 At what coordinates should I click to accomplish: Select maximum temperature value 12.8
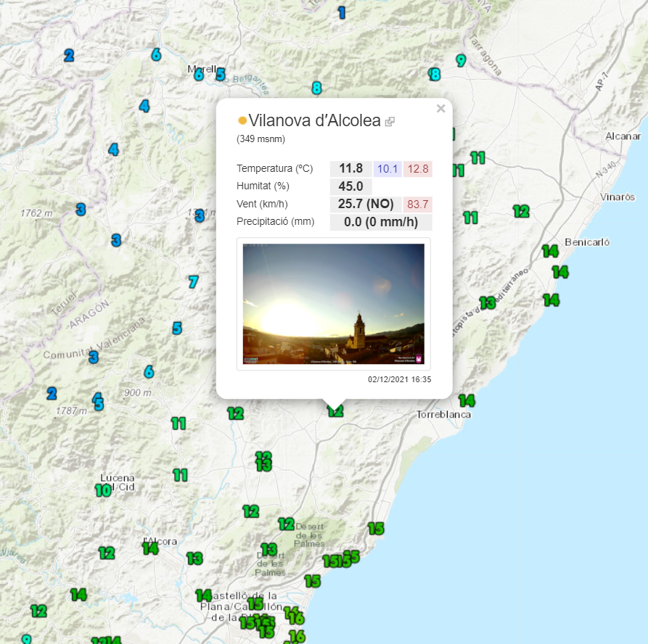(418, 169)
